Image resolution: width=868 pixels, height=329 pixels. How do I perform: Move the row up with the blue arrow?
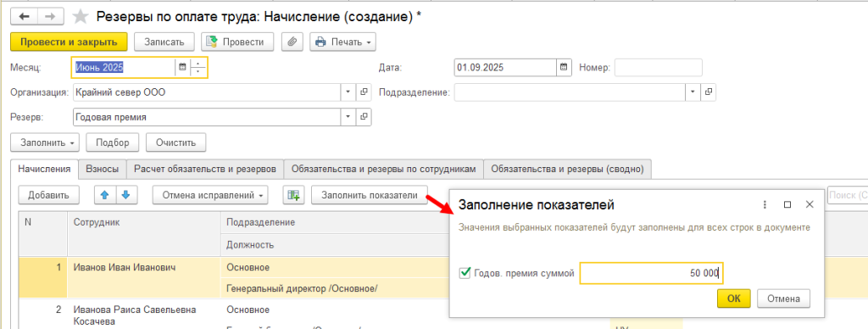click(105, 195)
